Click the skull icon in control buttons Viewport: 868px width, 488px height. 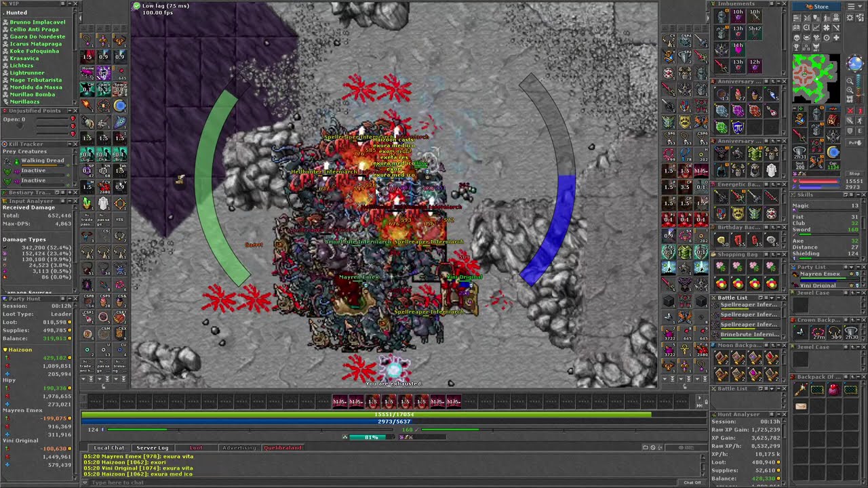coord(797,37)
